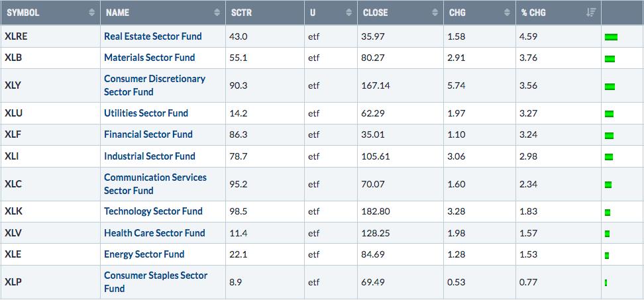
Task: Click the sort arrows in NAME column header
Action: coord(217,13)
